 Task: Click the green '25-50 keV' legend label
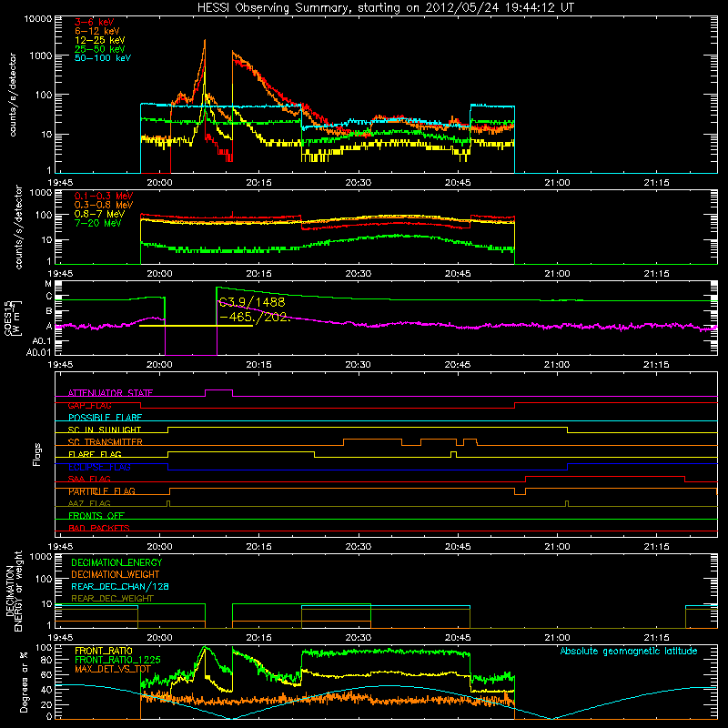(100, 49)
